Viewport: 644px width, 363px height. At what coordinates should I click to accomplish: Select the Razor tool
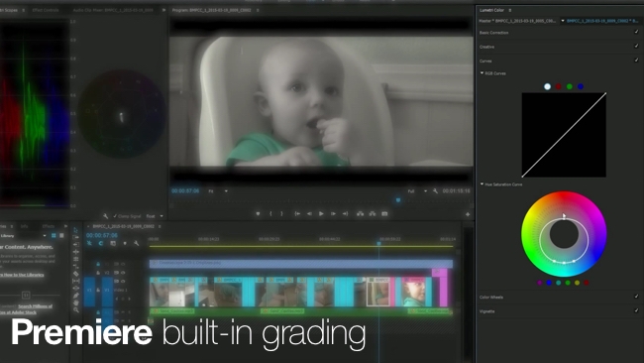(x=75, y=274)
